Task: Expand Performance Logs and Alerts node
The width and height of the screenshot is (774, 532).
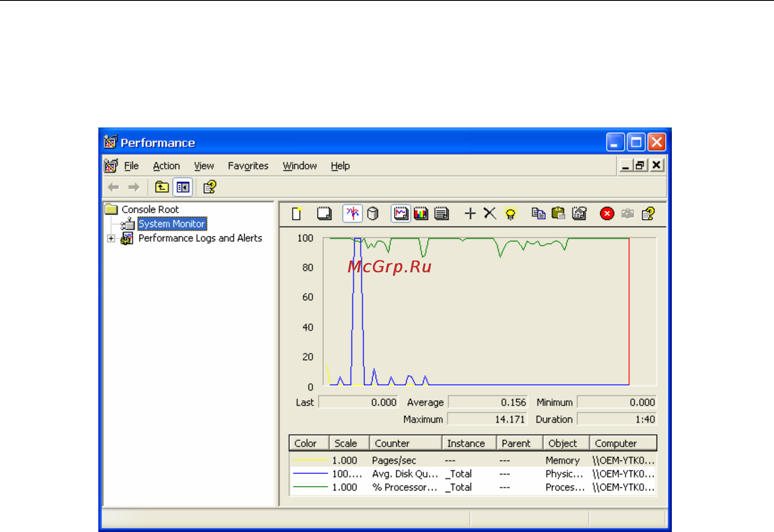Action: tap(111, 238)
